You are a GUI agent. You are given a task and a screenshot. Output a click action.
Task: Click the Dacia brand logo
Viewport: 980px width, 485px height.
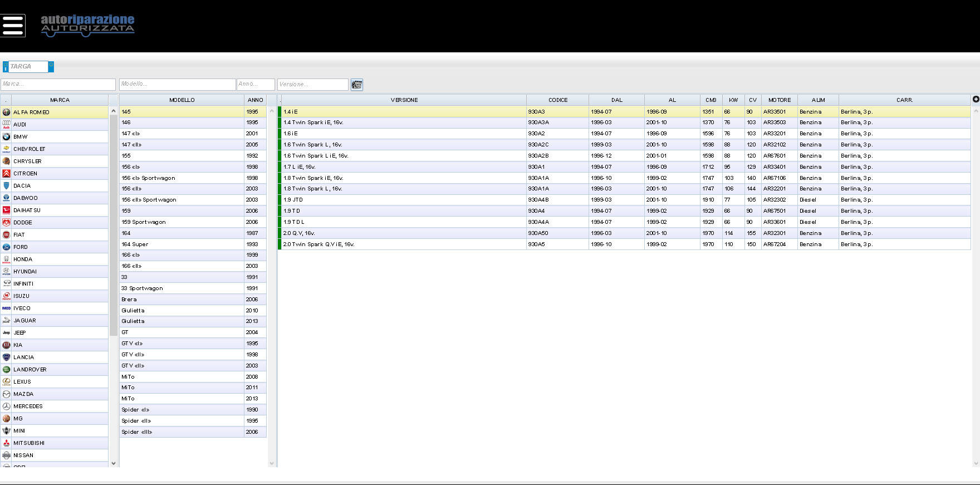click(x=6, y=185)
